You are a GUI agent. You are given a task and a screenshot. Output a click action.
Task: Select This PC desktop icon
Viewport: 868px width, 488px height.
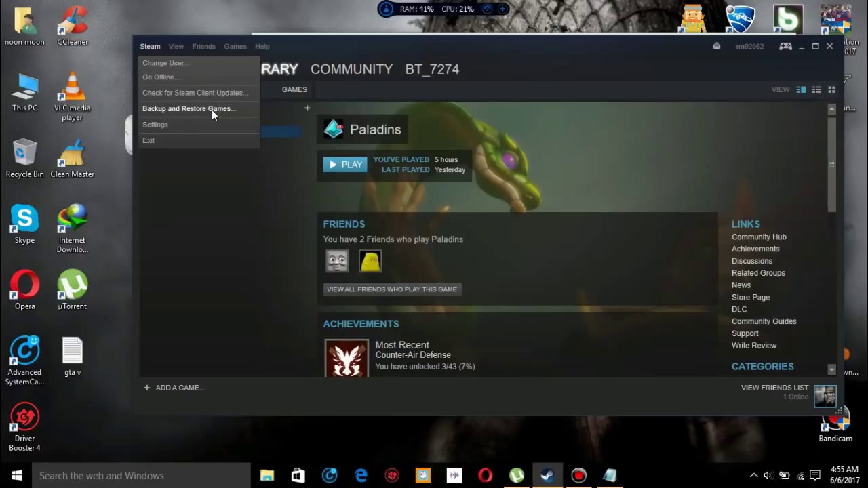24,92
